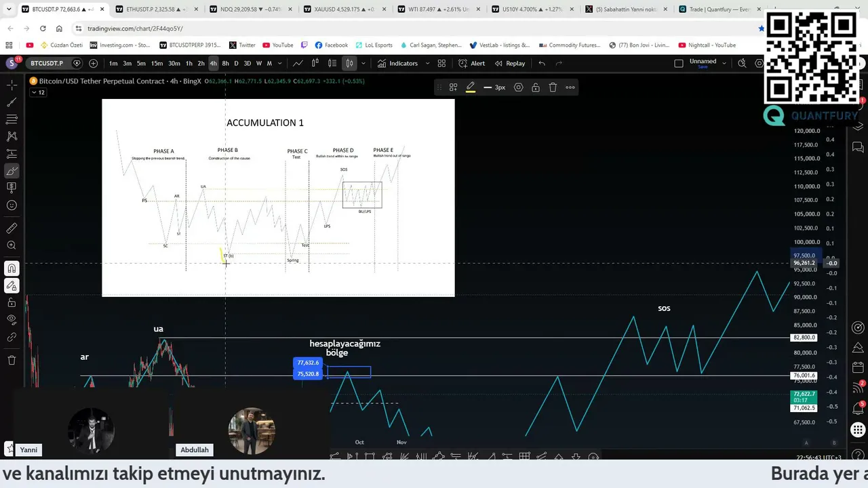This screenshot has height=488, width=868.
Task: Open symbol search for BTCUSDT.P
Action: [47, 63]
